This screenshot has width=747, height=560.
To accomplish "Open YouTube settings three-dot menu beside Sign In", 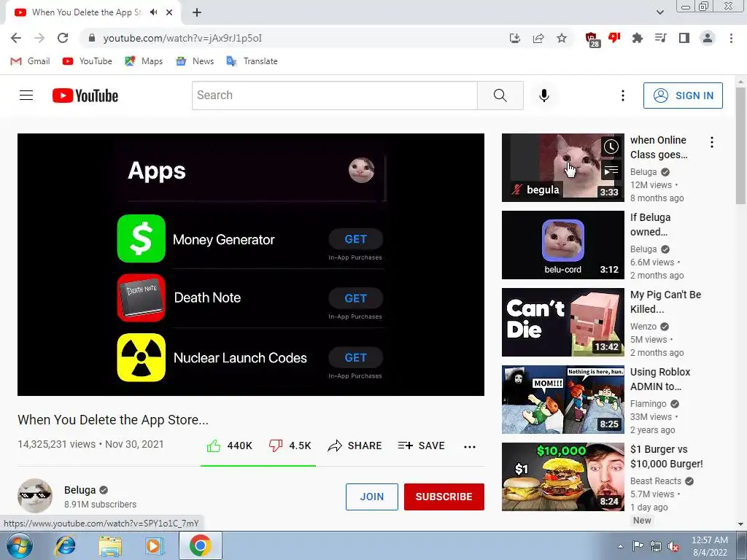I will click(623, 96).
